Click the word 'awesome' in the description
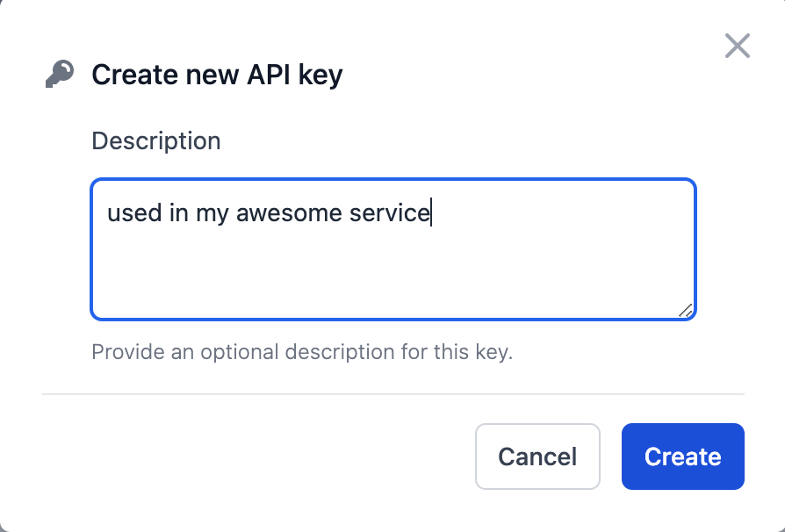 (x=289, y=212)
